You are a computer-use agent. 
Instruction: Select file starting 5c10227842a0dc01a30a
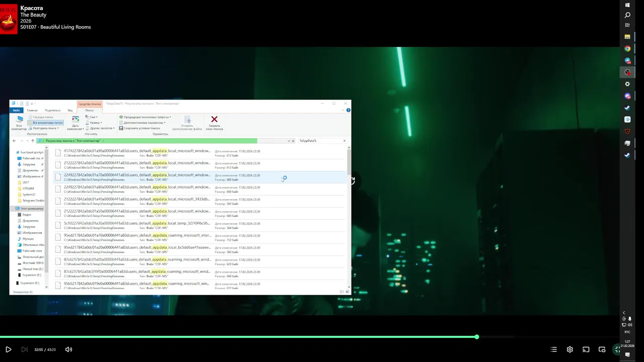pyautogui.click(x=199, y=225)
